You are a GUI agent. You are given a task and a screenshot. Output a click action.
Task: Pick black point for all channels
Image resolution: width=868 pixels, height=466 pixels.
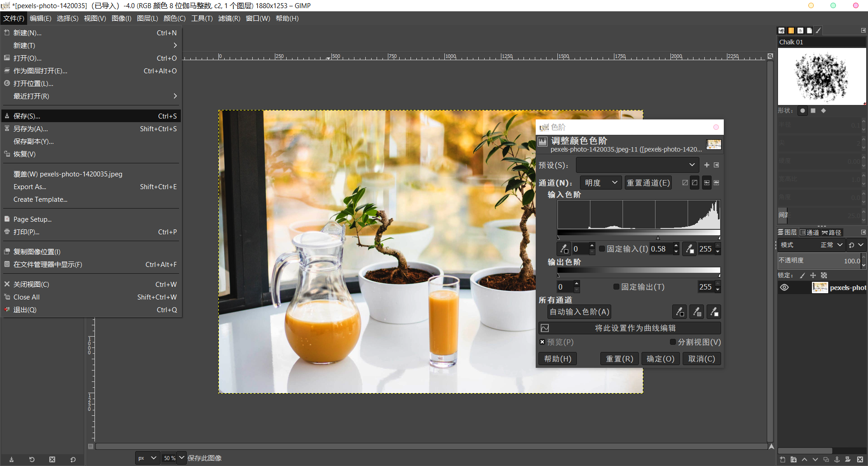pos(679,312)
